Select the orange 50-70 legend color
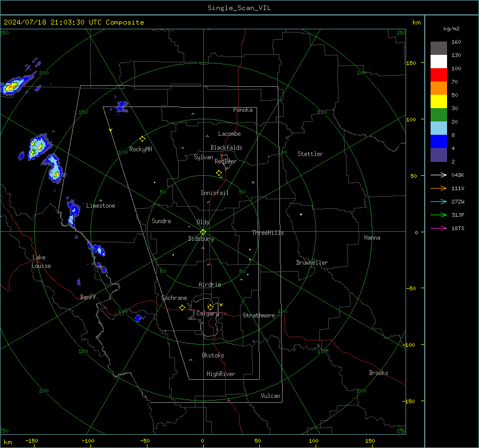Viewport: 479px width, 448px height. (x=439, y=88)
